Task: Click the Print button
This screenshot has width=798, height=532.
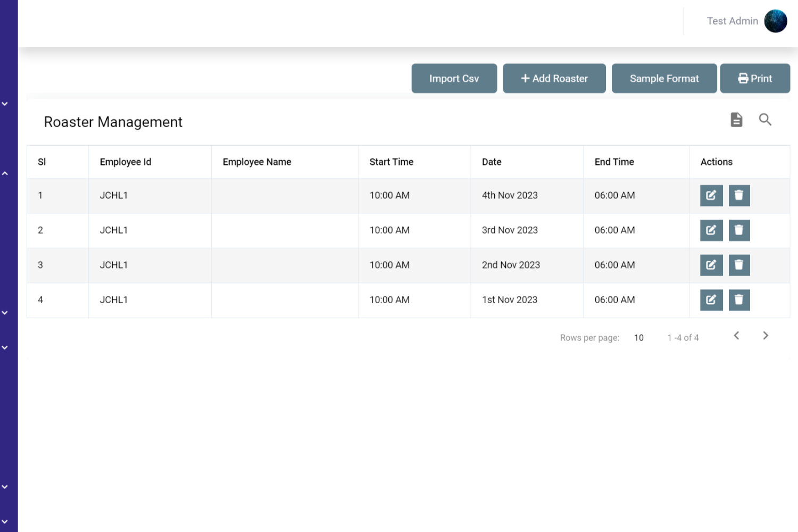Action: click(x=755, y=78)
